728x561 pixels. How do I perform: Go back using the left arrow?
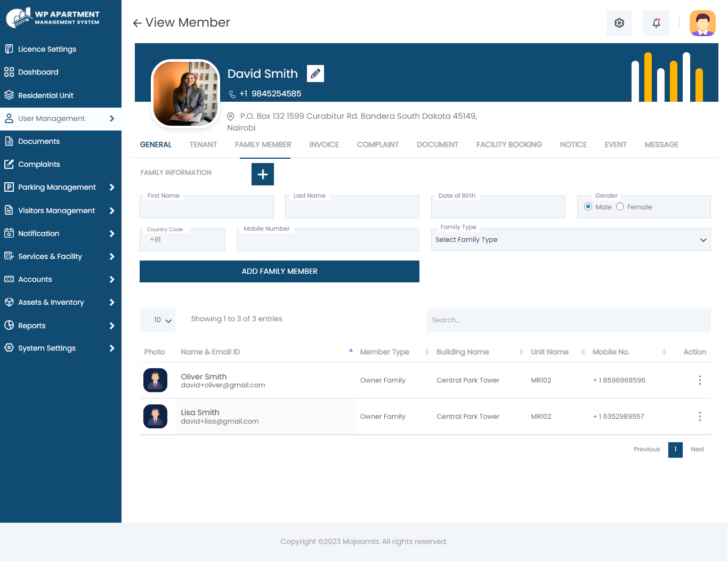coord(137,23)
